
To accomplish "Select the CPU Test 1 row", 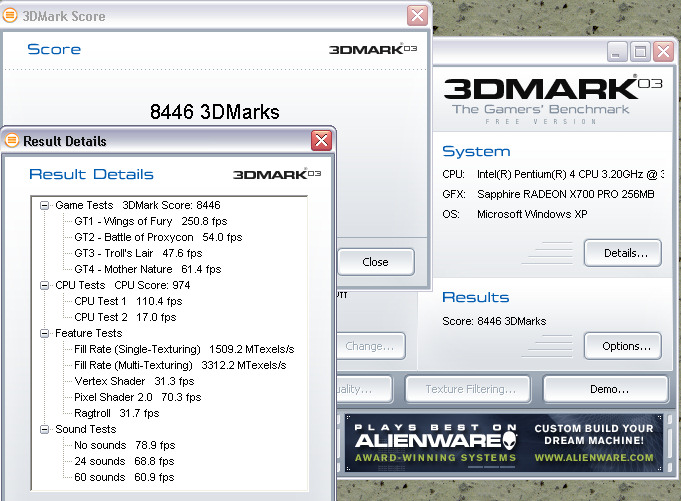I will [128, 301].
